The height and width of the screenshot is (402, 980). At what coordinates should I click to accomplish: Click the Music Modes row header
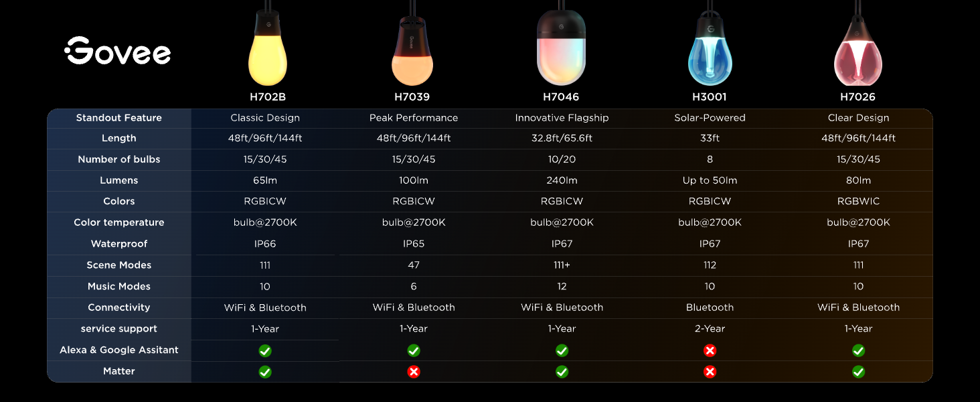pyautogui.click(x=119, y=286)
